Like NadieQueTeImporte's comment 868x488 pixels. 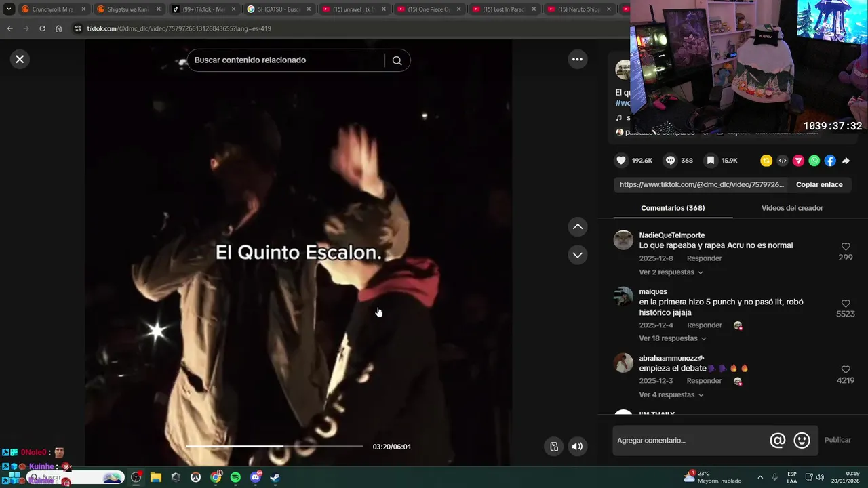pyautogui.click(x=846, y=247)
